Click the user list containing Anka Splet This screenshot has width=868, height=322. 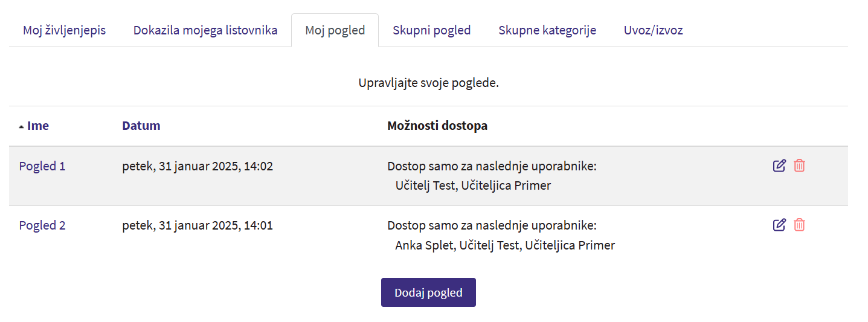point(504,245)
